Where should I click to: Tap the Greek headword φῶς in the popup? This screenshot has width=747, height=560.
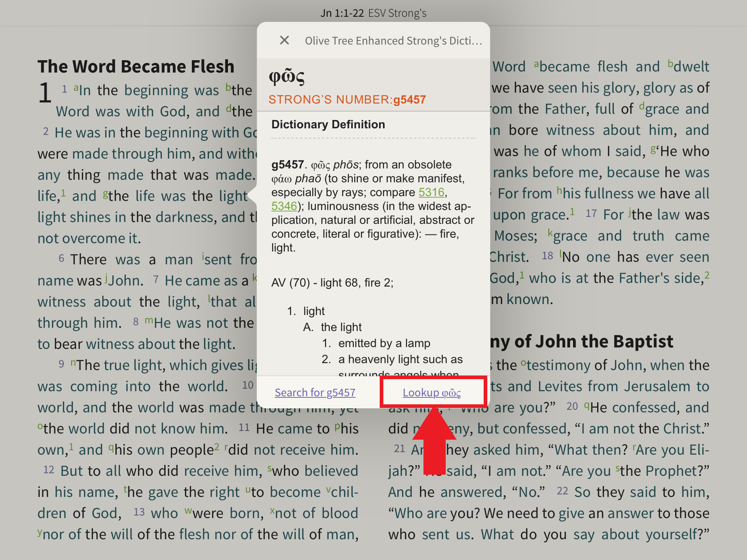point(287,77)
